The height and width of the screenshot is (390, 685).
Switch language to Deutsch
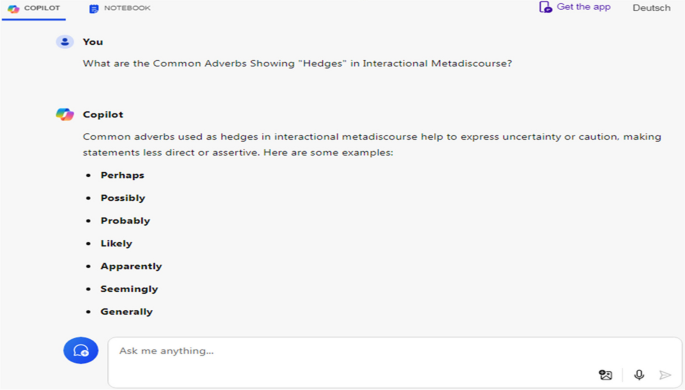tap(651, 8)
